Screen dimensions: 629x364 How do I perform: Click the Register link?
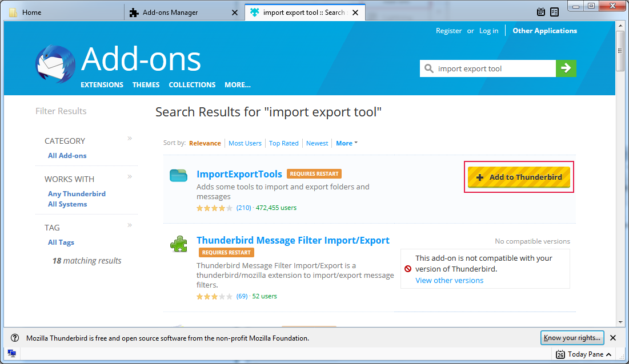pos(448,31)
